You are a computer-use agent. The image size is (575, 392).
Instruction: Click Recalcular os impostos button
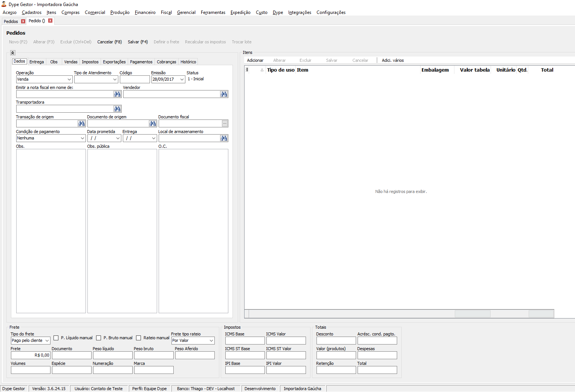click(205, 42)
